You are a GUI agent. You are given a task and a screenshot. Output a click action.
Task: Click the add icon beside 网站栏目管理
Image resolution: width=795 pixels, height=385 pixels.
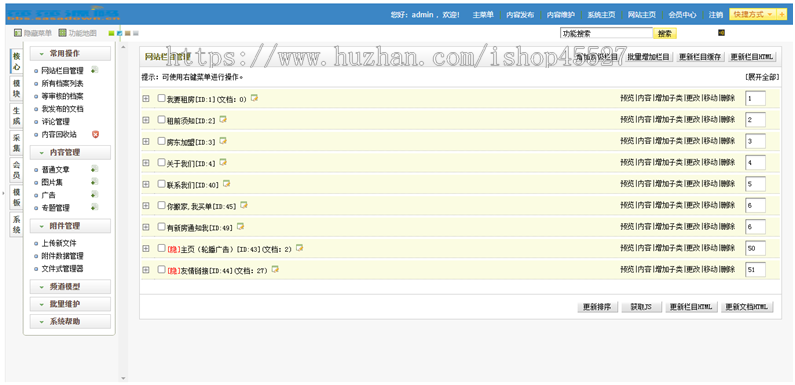(94, 70)
